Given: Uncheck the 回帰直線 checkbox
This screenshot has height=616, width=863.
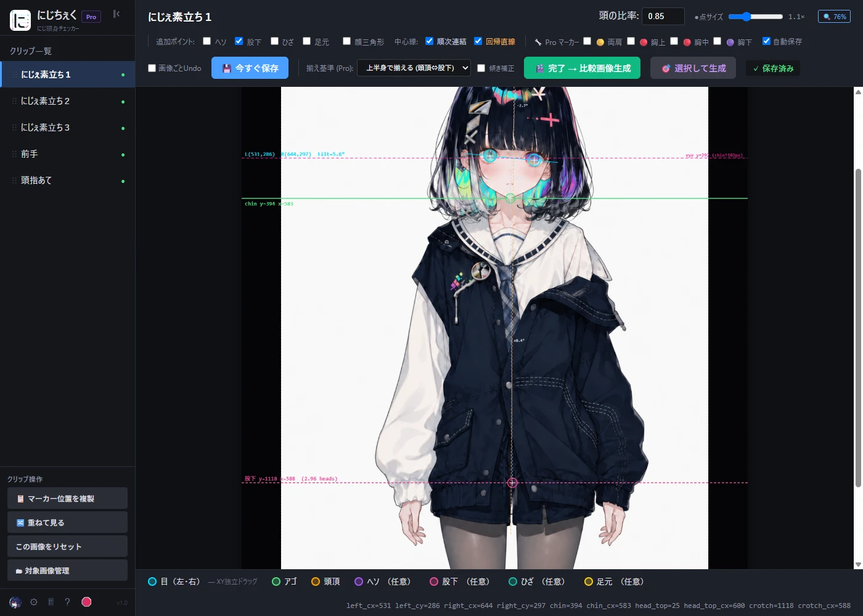Looking at the screenshot, I should [x=478, y=41].
